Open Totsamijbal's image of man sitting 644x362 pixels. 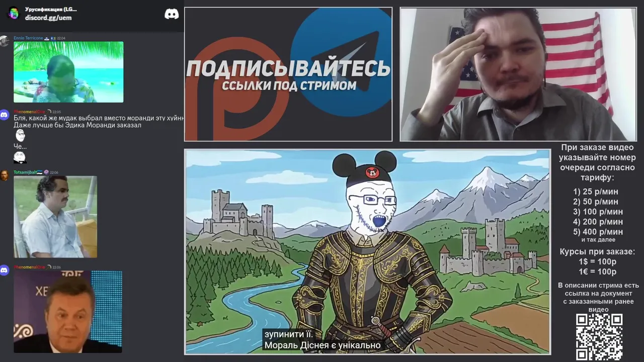[x=55, y=217]
